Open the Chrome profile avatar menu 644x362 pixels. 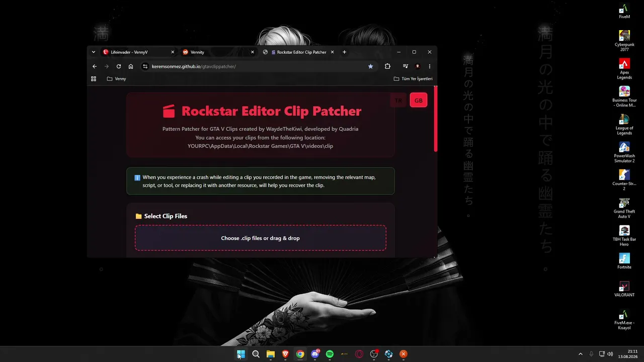click(x=417, y=66)
